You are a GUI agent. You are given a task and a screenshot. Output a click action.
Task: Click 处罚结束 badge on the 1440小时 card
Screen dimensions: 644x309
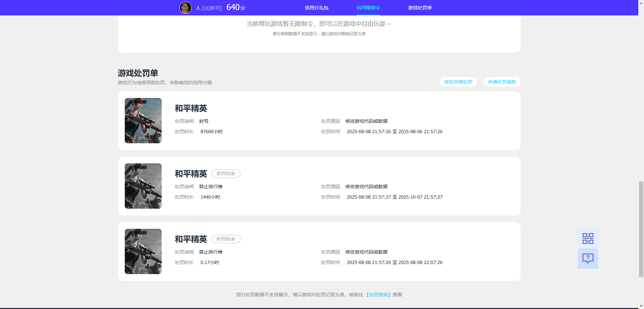[x=226, y=173]
